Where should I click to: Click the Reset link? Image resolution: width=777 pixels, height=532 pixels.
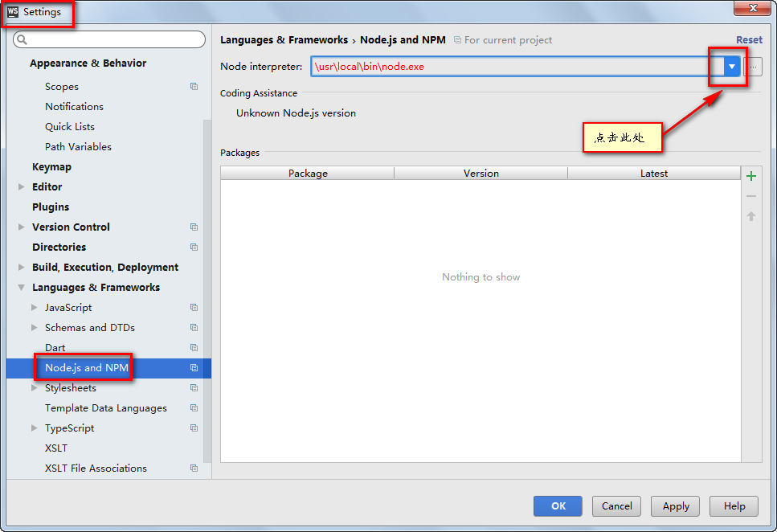(x=749, y=39)
